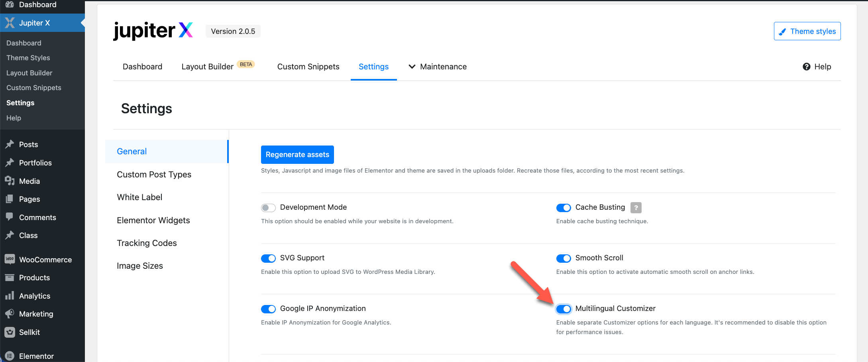Image resolution: width=868 pixels, height=362 pixels.
Task: Toggle Google IP Anonymization off
Action: 268,309
